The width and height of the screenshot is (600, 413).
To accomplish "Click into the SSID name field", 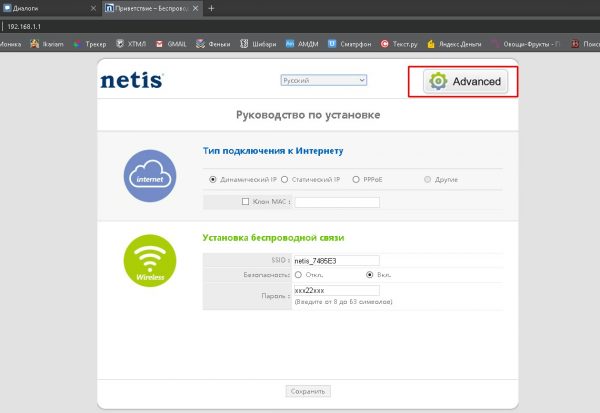I will point(336,260).
